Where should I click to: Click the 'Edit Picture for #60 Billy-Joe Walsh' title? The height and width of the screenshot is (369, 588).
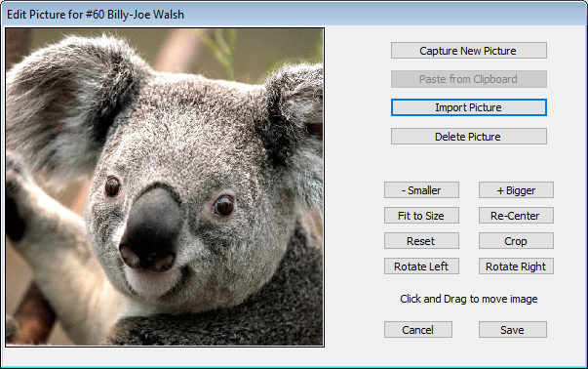tap(96, 15)
